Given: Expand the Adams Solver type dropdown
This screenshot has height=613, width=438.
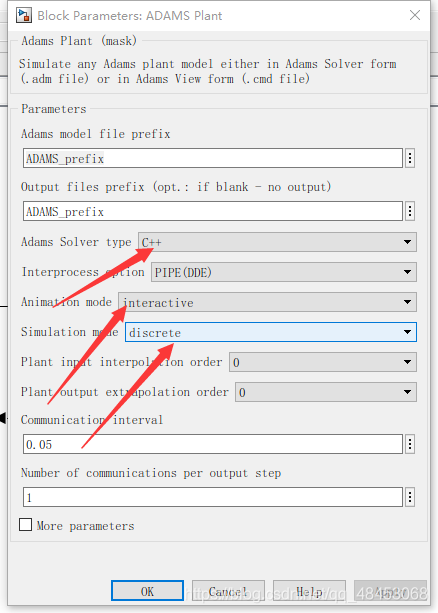Looking at the screenshot, I should (x=277, y=242).
